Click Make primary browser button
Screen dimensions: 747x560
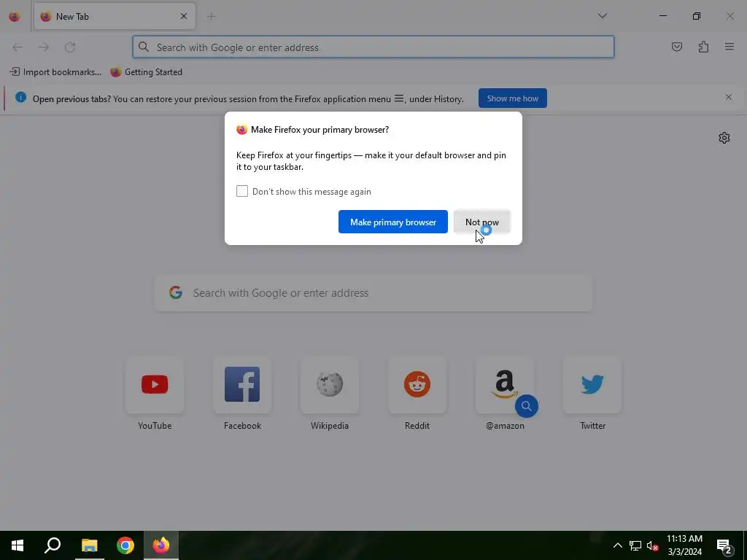pos(393,222)
